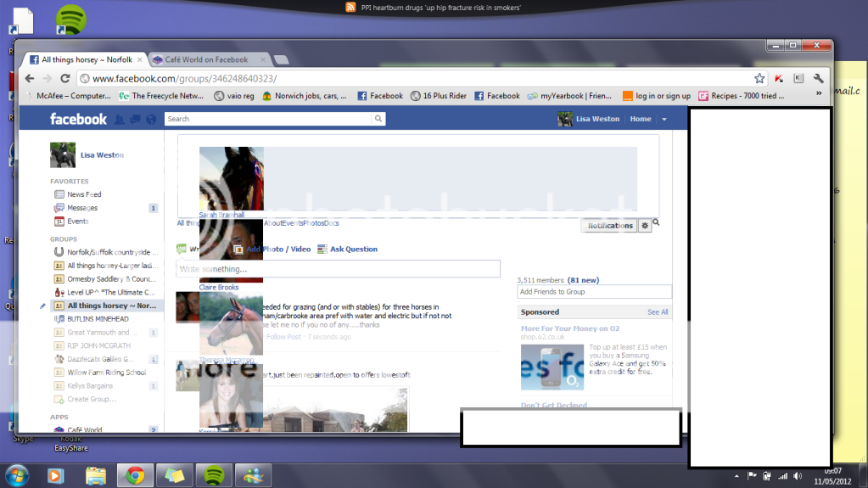Click the search magnifier button

point(378,119)
